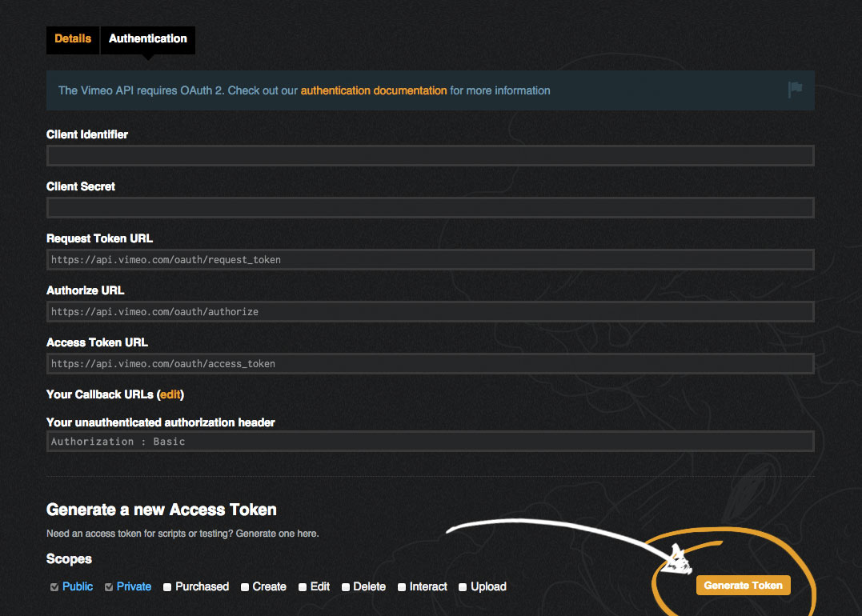The width and height of the screenshot is (862, 616).
Task: Enable the Purchased scope checkbox
Action: coord(167,587)
